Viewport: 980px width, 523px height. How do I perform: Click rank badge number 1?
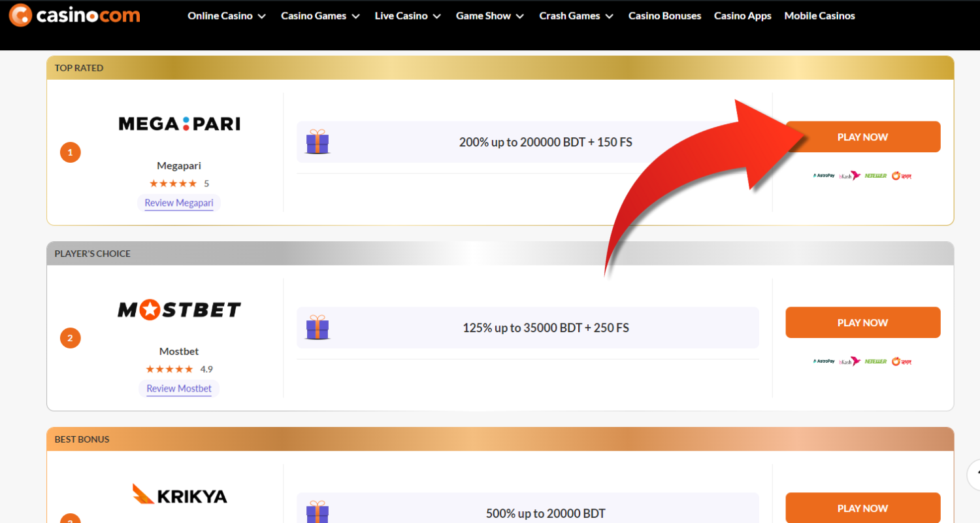(70, 153)
